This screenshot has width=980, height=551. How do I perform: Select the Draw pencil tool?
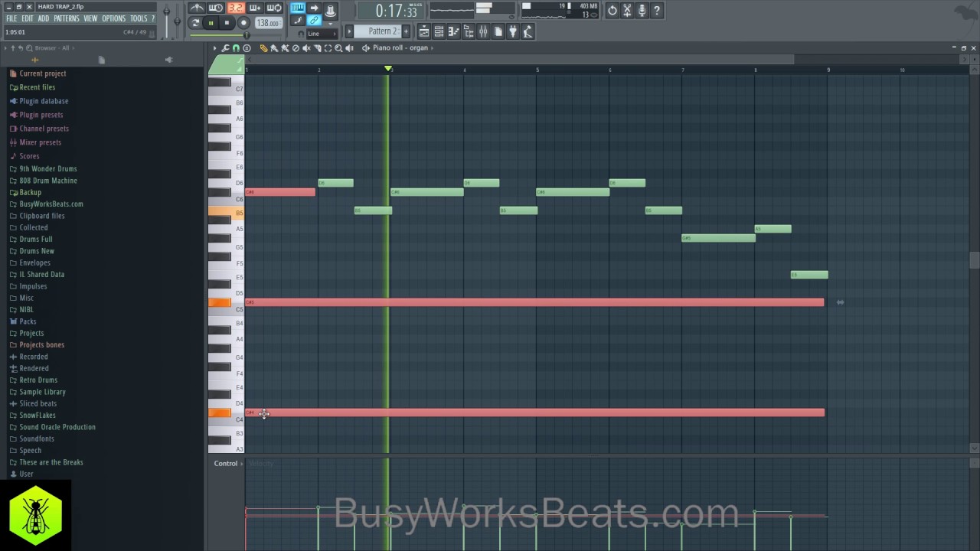click(x=263, y=48)
